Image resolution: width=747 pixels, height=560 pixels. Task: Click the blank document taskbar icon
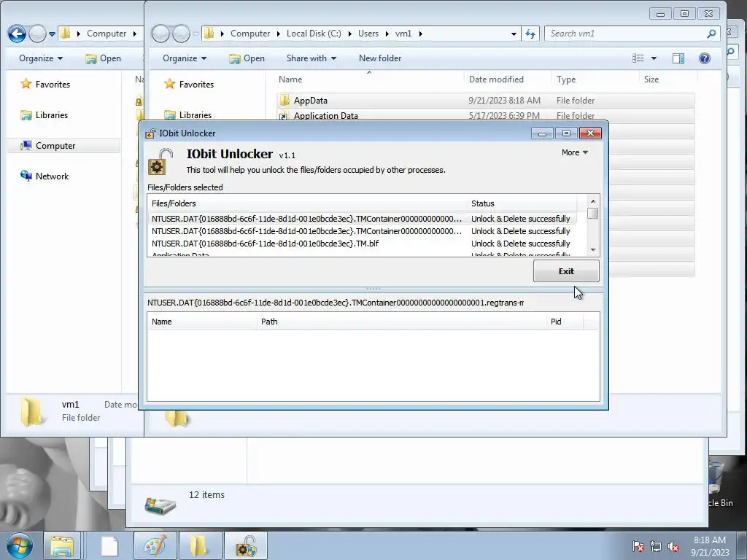109,545
